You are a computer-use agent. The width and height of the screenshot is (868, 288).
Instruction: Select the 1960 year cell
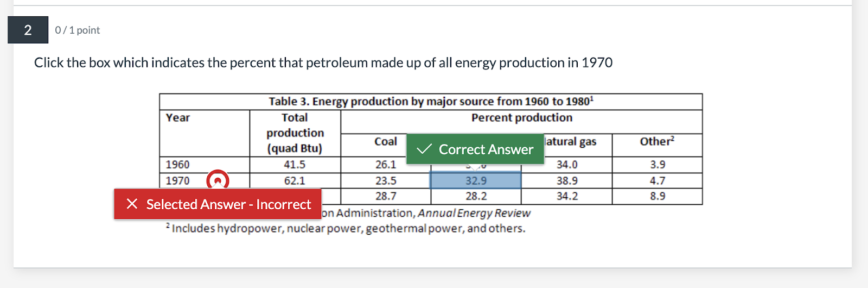point(178,165)
